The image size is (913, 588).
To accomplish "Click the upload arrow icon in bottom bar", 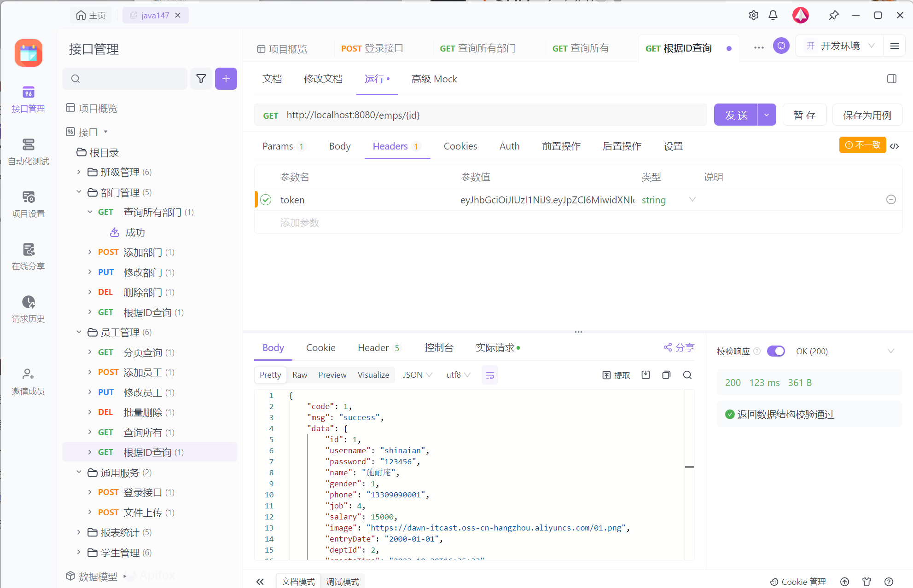I will [x=844, y=582].
